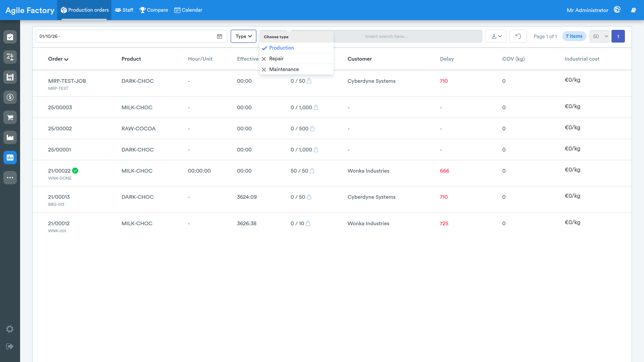
Task: Open the clipboard checklist sidebar icon
Action: [x=10, y=37]
